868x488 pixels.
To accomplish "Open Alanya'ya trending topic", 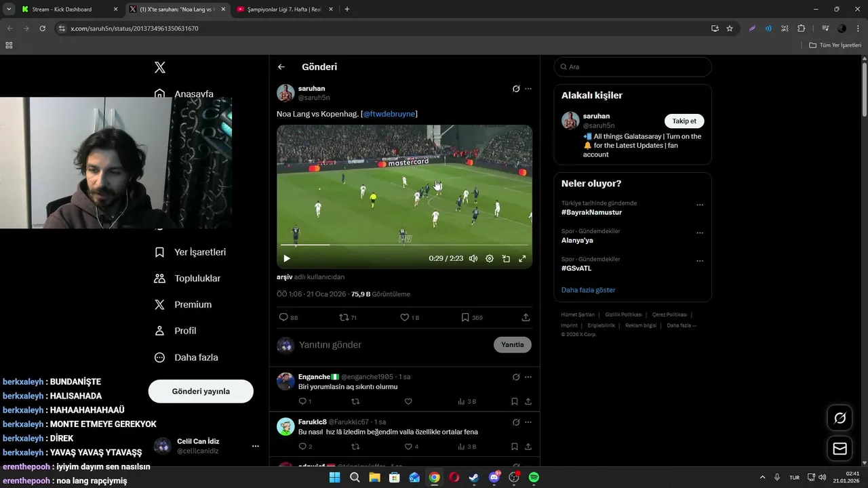I will [577, 240].
